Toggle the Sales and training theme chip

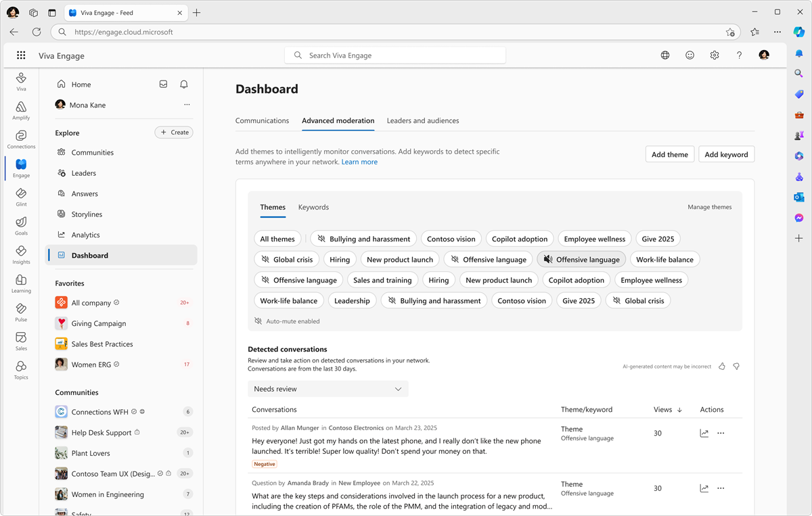382,280
